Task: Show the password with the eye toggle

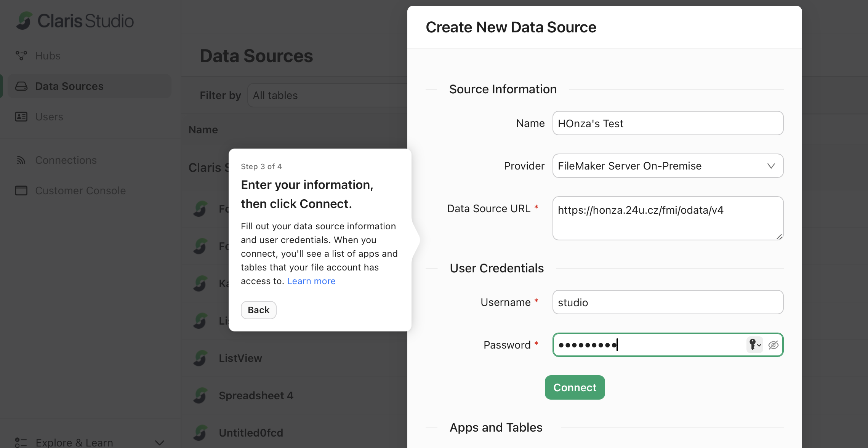Action: click(773, 345)
